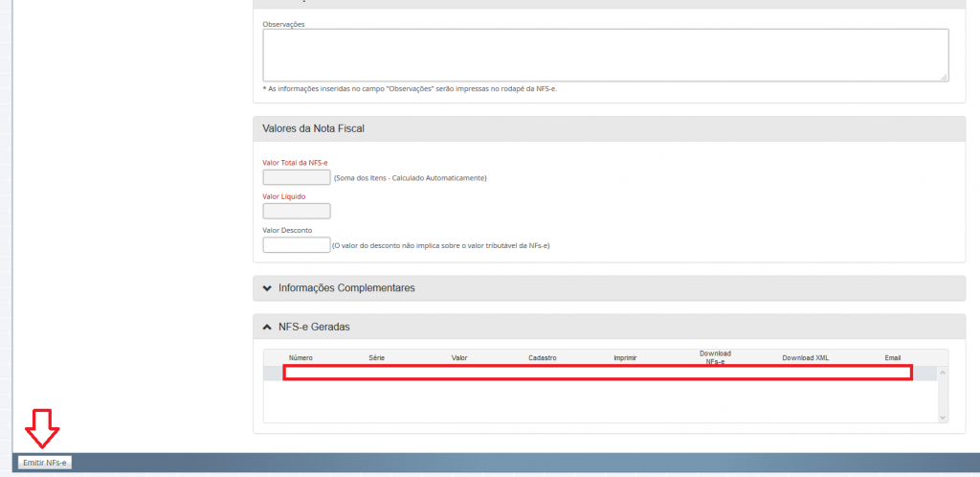The height and width of the screenshot is (477, 980).
Task: Click the Valor Total da NFS-e field
Action: point(296,177)
